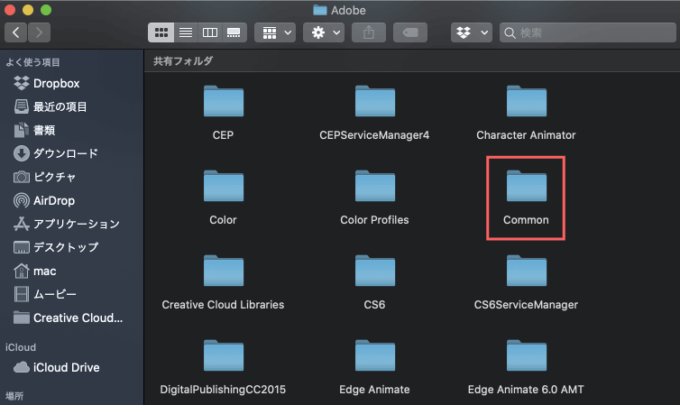Go forward with the right arrow button

click(x=39, y=33)
